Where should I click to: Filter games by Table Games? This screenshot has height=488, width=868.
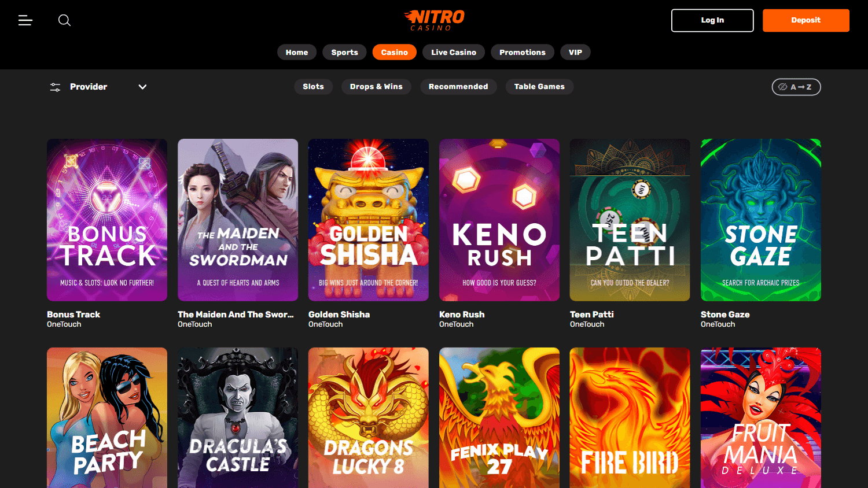(539, 87)
